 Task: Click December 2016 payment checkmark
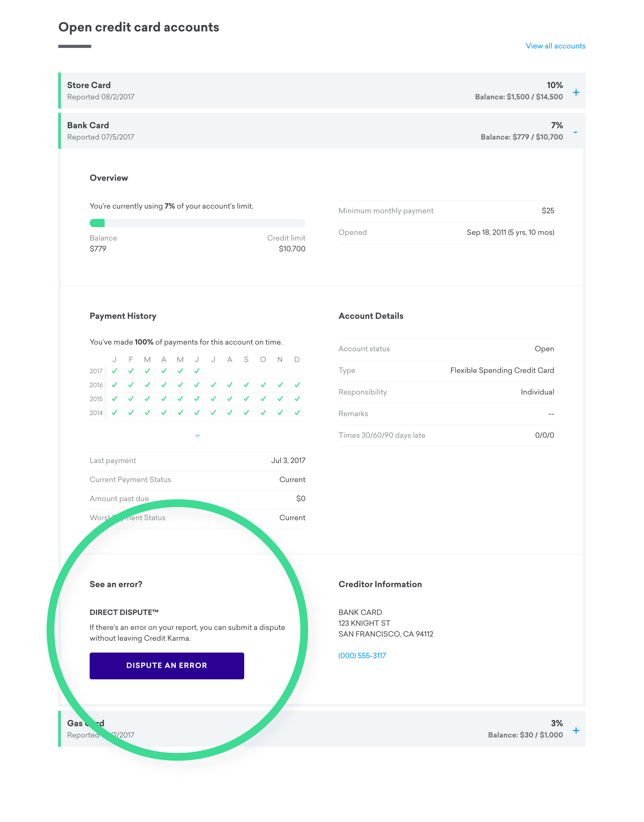[x=297, y=385]
